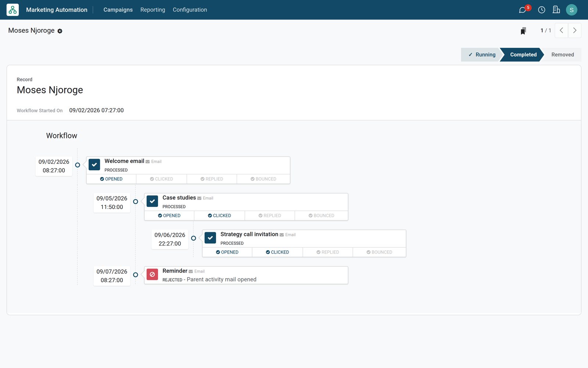Click the Reminder rejected ban icon
The image size is (588, 368).
pos(152,275)
